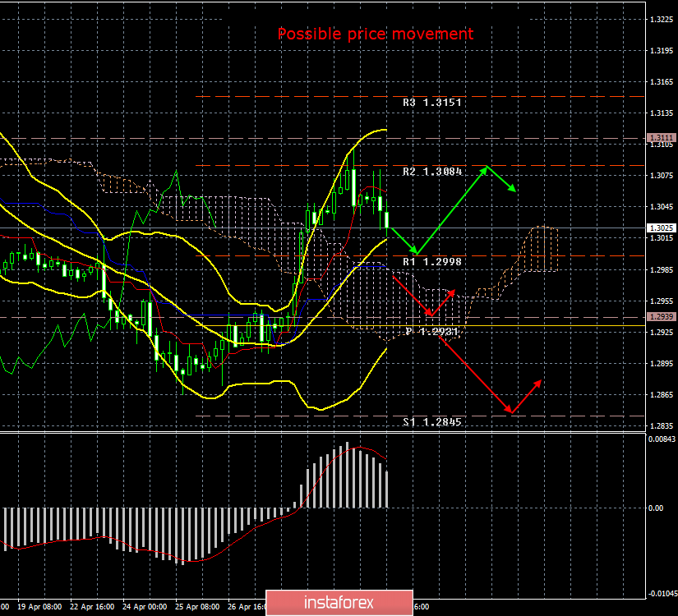678x616 pixels.
Task: Click the 25 Apr 08:00 time label
Action: [197, 607]
